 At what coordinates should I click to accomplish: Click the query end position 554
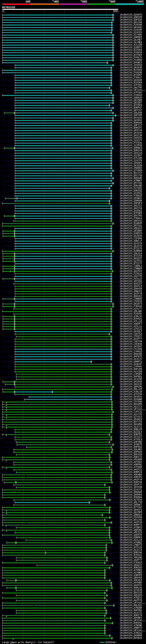pyautogui.click(x=115, y=11)
